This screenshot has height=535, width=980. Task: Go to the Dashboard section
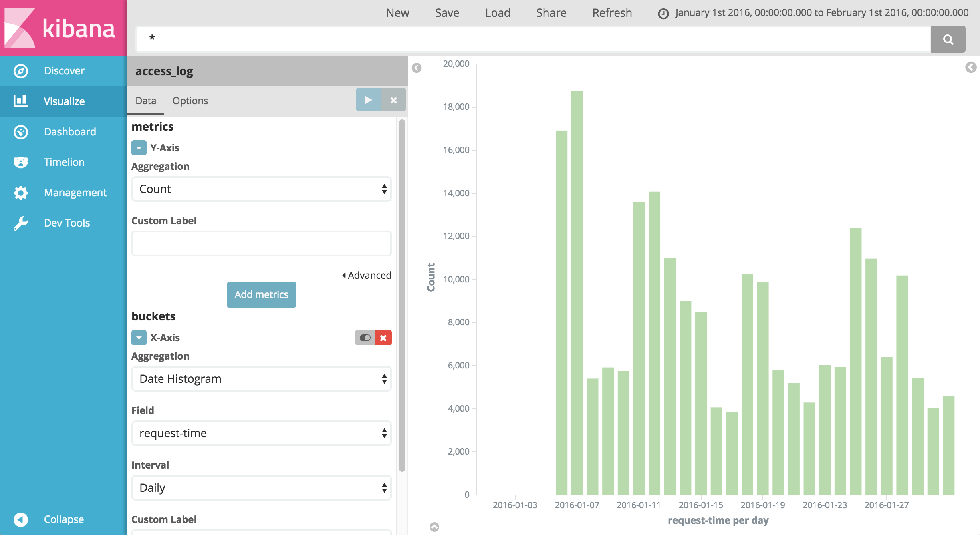(69, 131)
